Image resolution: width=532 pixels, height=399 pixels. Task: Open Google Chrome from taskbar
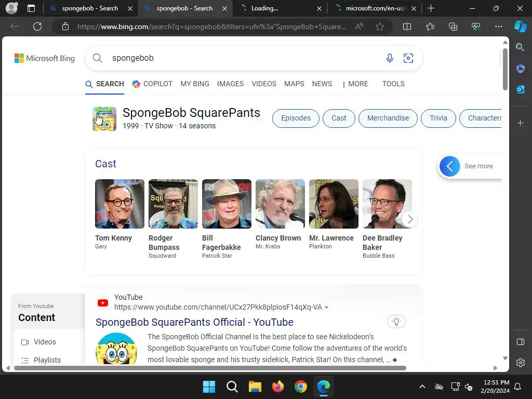(x=301, y=387)
